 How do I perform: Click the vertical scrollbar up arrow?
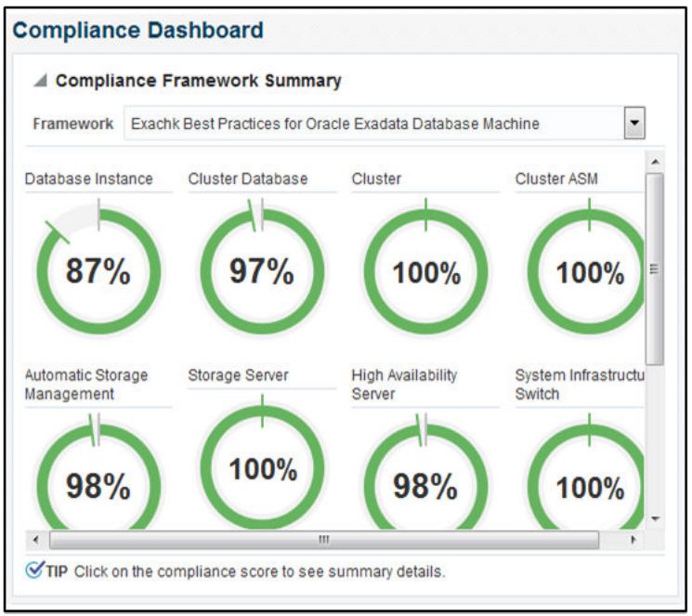655,163
